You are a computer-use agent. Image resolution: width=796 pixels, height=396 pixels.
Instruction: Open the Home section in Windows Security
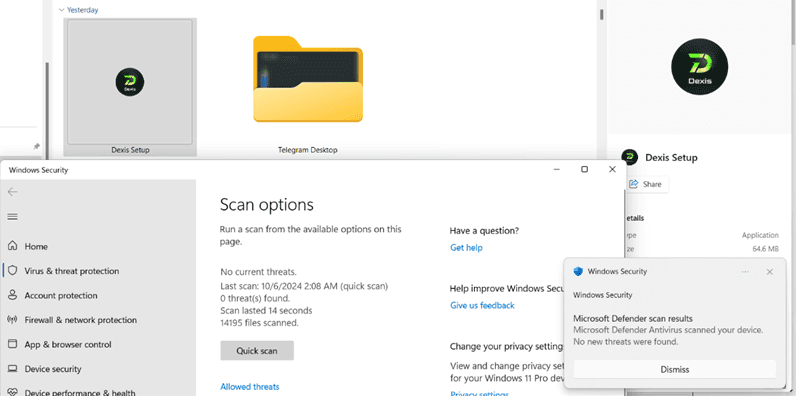[36, 246]
